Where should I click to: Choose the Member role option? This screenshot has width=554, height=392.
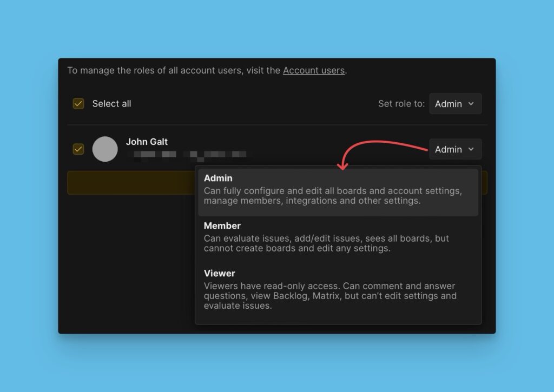click(222, 225)
